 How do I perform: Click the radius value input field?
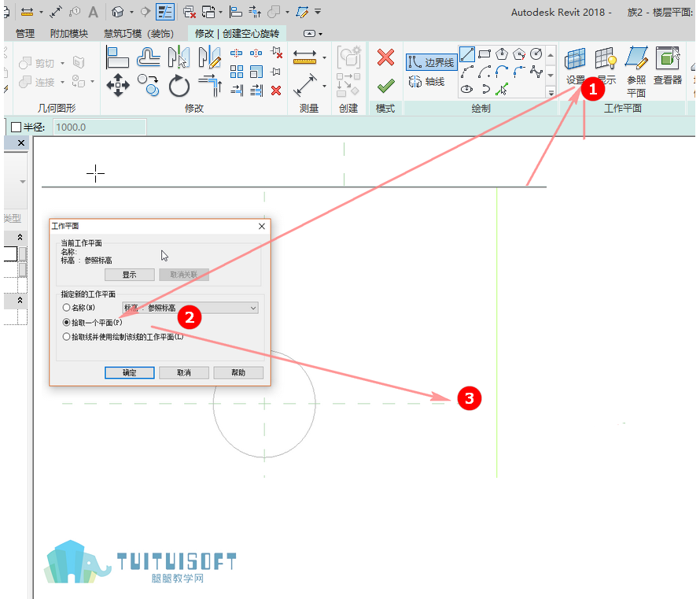(100, 128)
